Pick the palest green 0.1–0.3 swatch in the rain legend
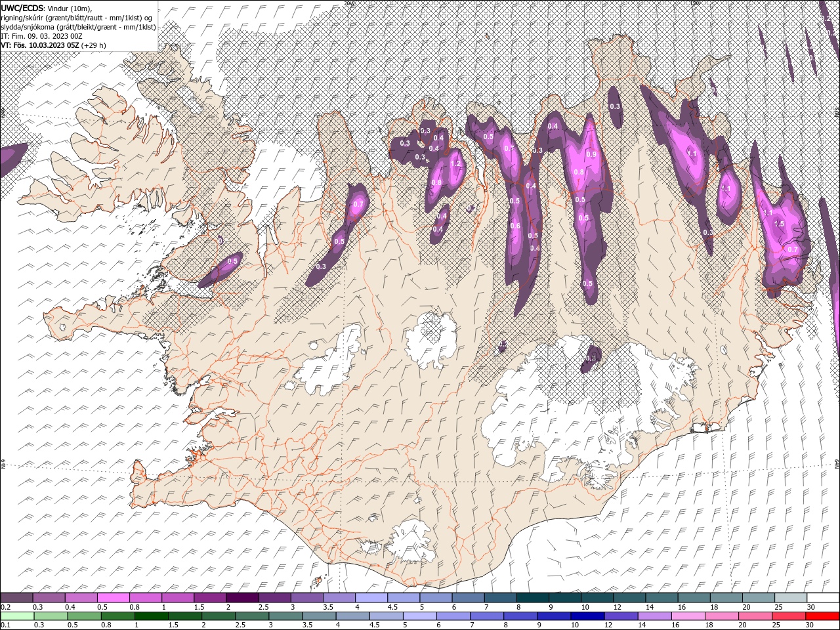 (x=17, y=616)
